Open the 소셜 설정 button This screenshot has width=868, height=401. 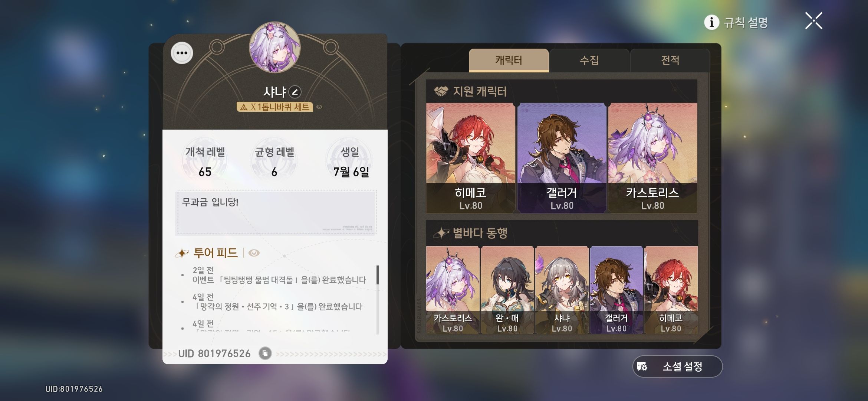pos(677,366)
